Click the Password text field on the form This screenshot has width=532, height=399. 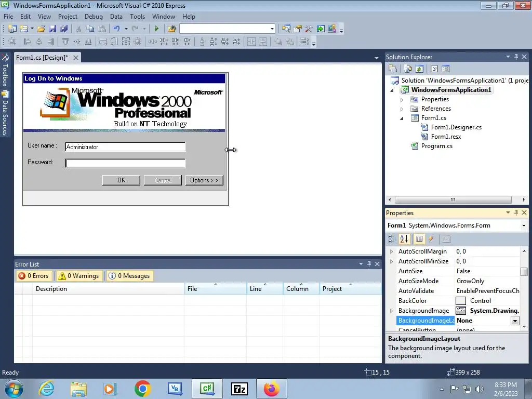click(x=125, y=163)
